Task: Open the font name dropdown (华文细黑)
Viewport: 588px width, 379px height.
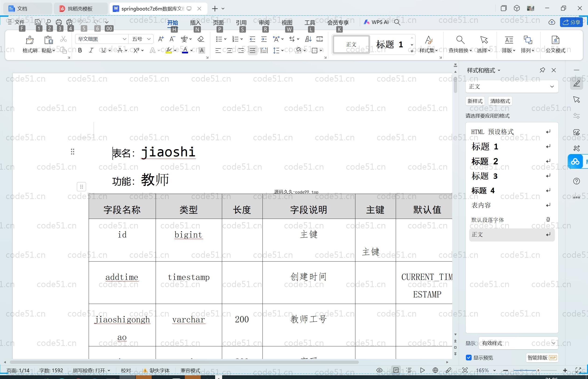Action: click(124, 39)
